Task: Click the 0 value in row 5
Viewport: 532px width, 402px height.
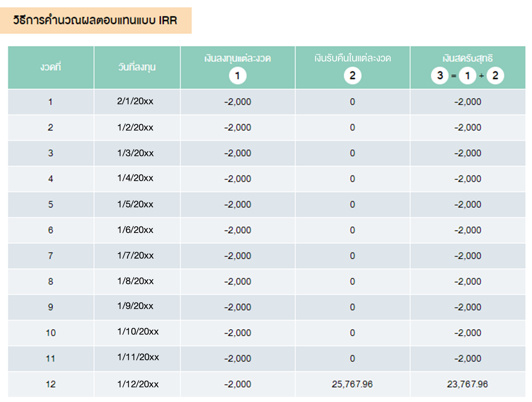Action: 352,204
